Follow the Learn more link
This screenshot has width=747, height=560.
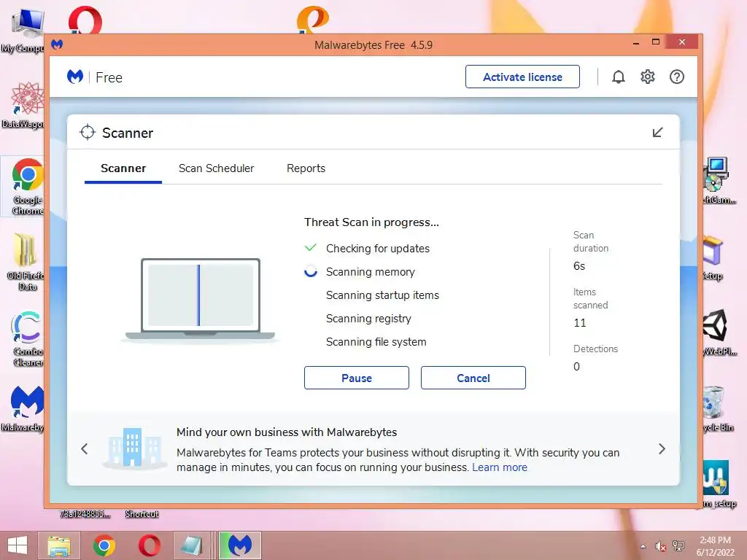[500, 467]
